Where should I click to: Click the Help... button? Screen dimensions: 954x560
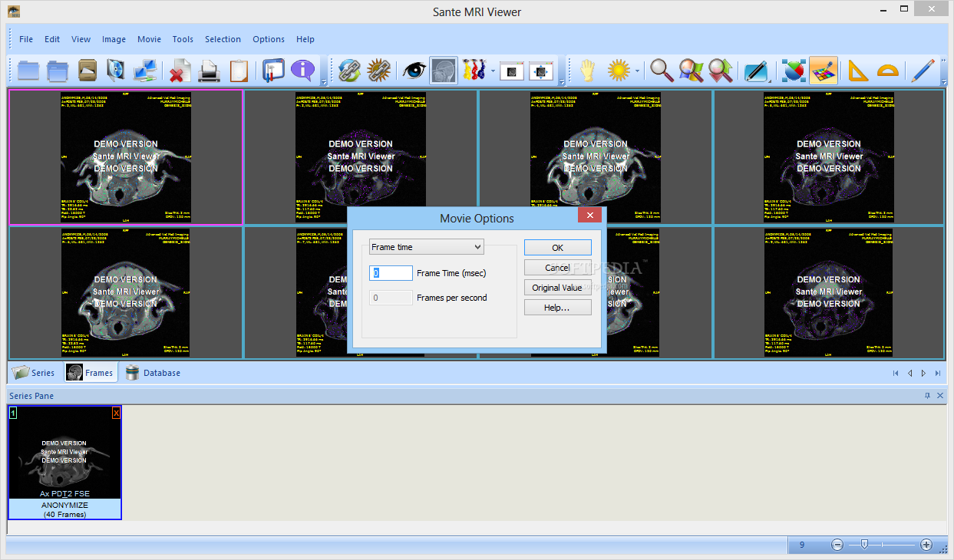[558, 308]
